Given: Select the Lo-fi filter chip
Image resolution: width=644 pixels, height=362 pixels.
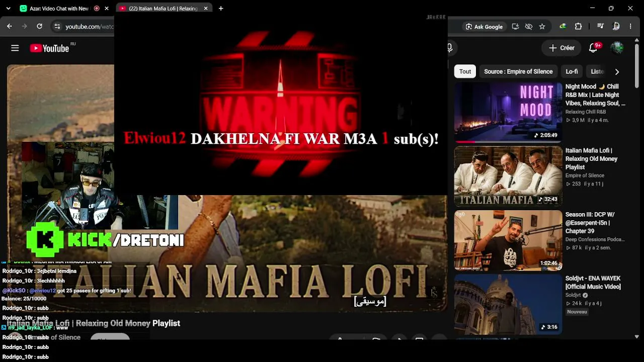Looking at the screenshot, I should point(572,71).
